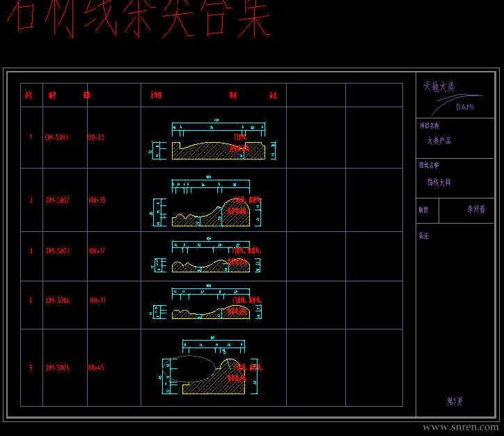Viewport: 504px width, 436px height.
Task: Select the grey oval in DM-S005 drawing
Action: tap(189, 369)
